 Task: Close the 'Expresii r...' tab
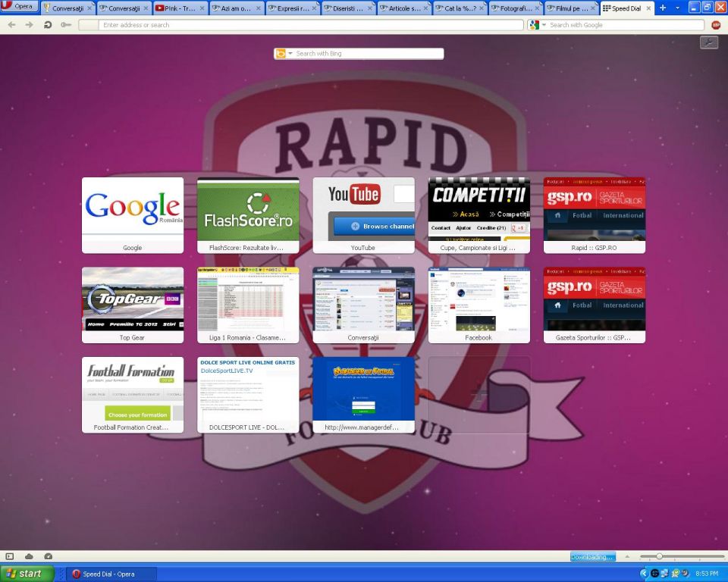click(x=314, y=8)
